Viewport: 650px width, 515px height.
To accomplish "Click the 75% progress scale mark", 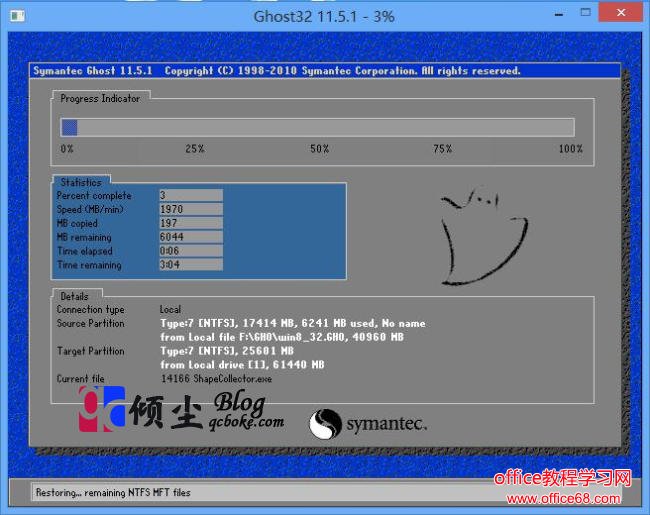I will [x=442, y=149].
